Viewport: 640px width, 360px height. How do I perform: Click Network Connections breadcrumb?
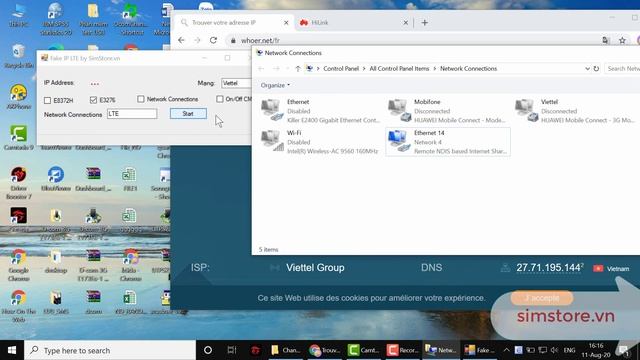coord(468,69)
